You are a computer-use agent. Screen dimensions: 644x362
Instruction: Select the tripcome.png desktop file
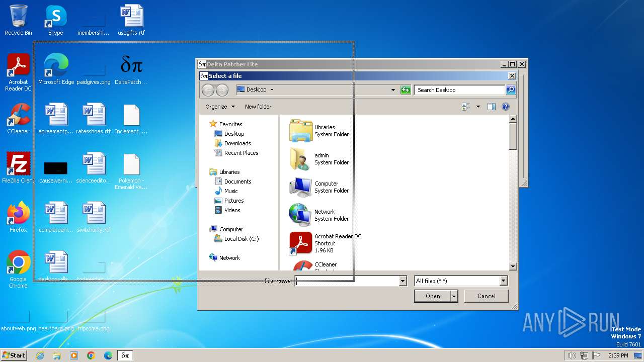coord(94,320)
